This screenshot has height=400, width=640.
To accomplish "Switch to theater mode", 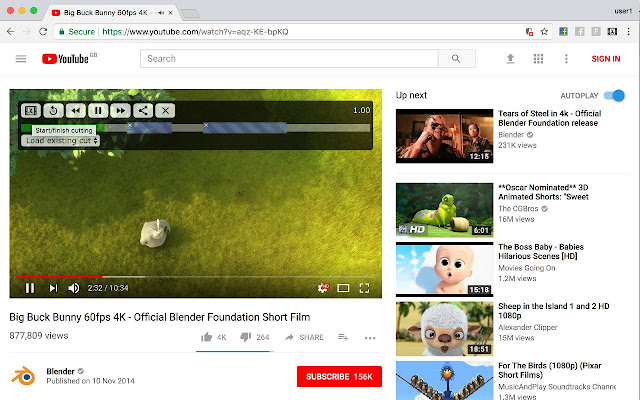I will tap(343, 288).
